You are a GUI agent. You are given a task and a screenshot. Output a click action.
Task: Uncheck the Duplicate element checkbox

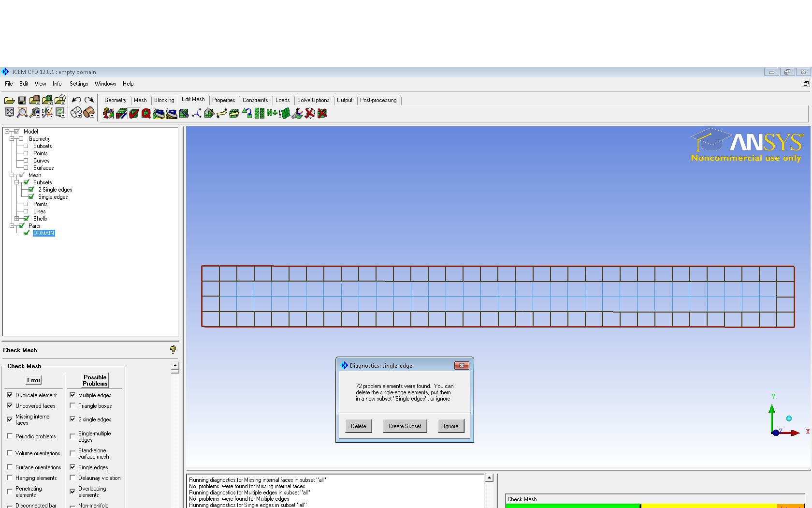pyautogui.click(x=10, y=395)
